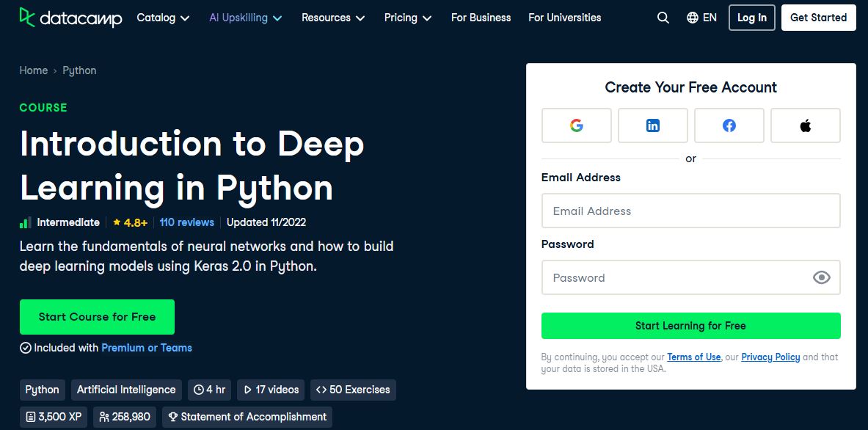Open search using the magnifying glass icon

(x=663, y=17)
